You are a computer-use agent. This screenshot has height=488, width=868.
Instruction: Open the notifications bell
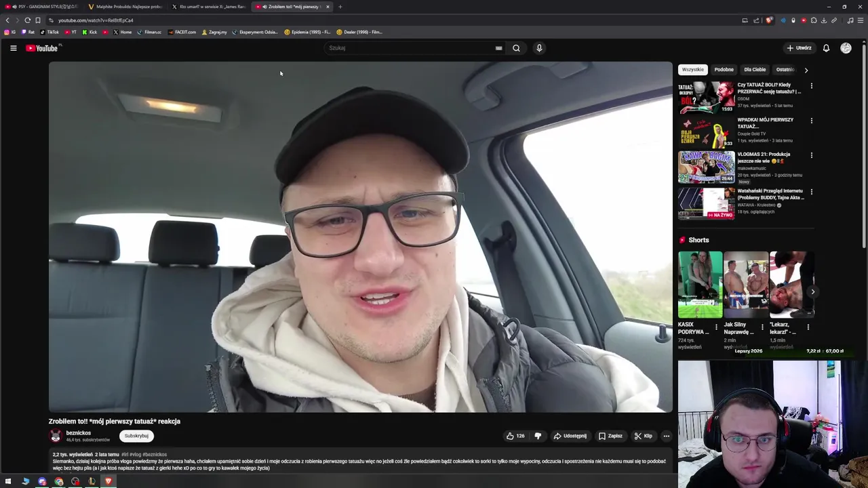pos(826,48)
